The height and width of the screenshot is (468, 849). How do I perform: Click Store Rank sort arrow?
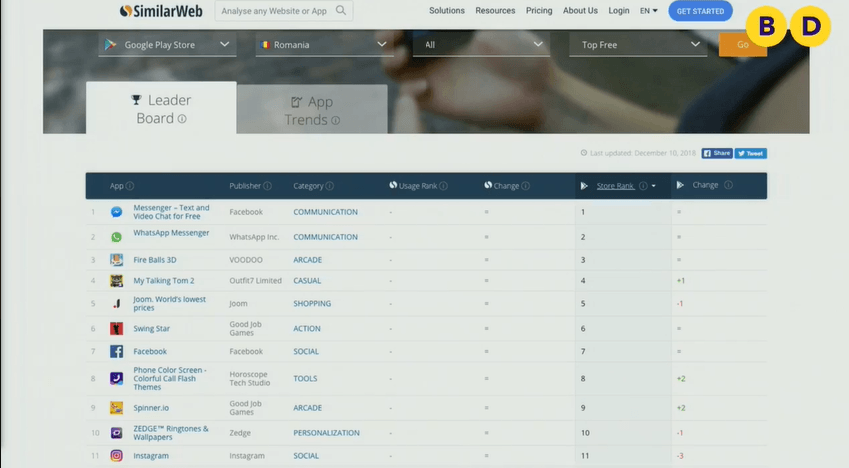654,186
